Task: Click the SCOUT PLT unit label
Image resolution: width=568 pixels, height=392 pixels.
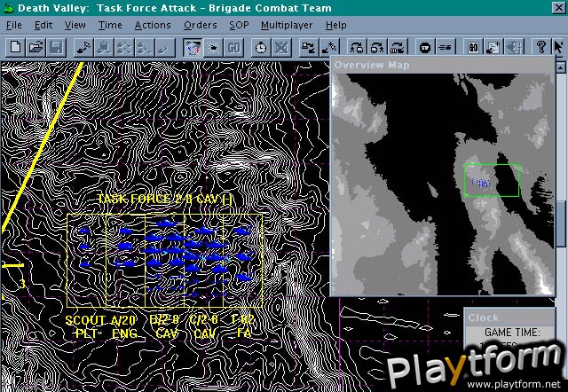Action: tap(85, 326)
